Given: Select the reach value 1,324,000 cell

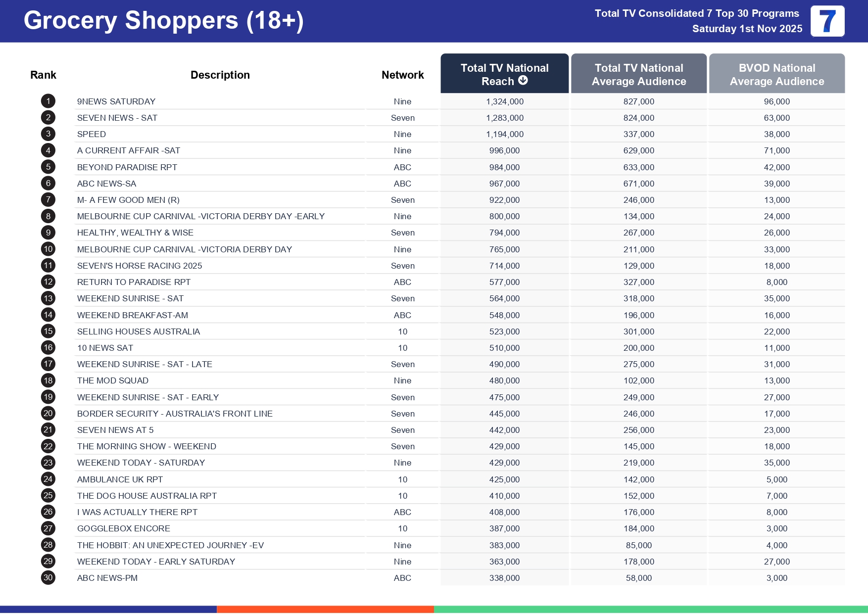Looking at the screenshot, I should pos(504,101).
